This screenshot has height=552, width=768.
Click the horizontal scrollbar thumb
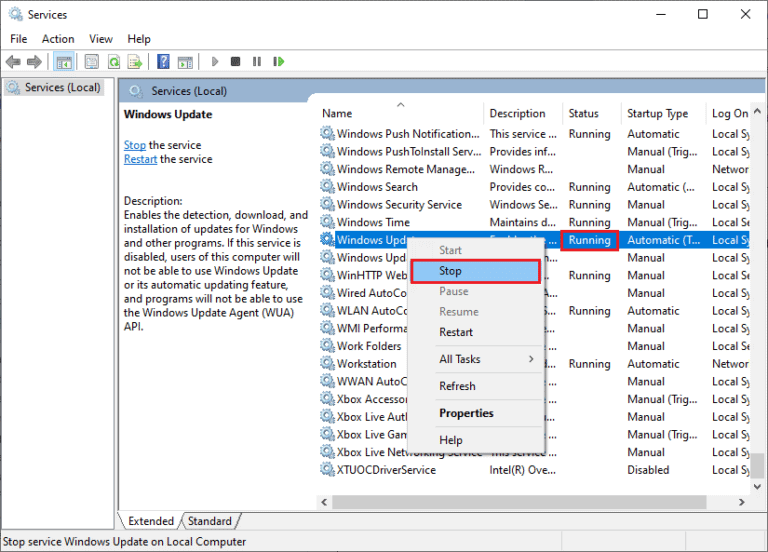(519, 502)
